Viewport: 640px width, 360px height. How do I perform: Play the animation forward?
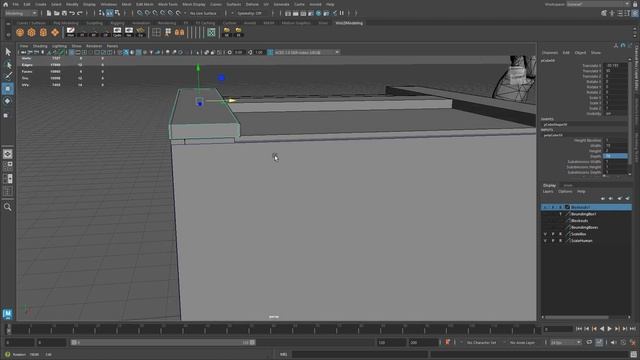point(609,329)
